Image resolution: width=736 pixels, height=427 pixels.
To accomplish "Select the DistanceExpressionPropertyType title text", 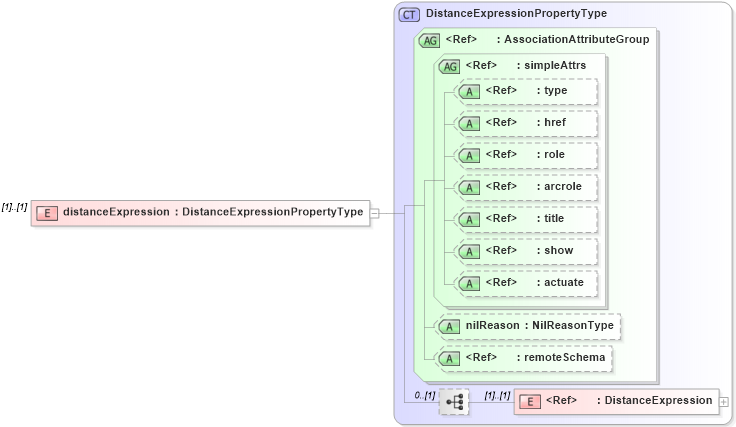I will (516, 13).
